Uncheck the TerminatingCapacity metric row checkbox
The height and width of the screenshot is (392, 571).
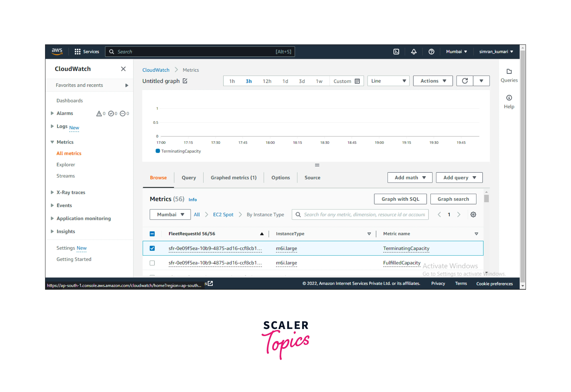click(x=152, y=248)
